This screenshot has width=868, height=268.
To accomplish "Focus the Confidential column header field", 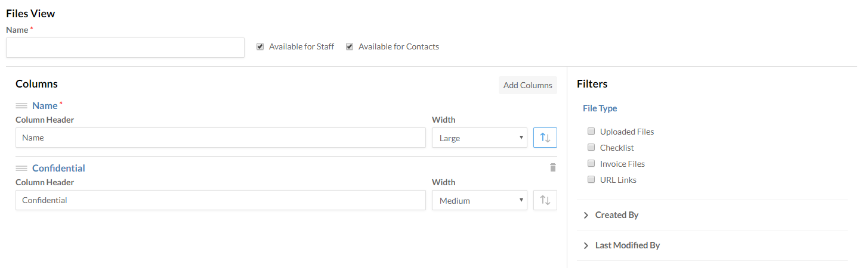I will coord(220,200).
